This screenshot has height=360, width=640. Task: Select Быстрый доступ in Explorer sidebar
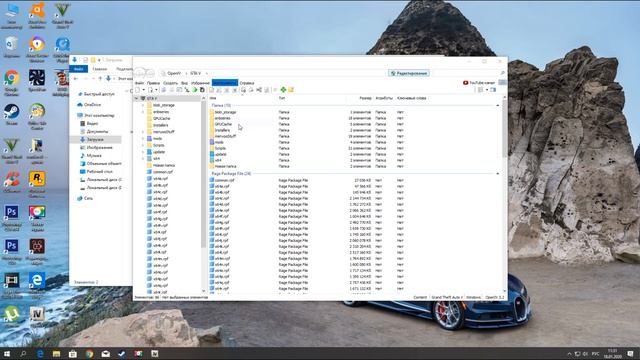tap(96, 94)
